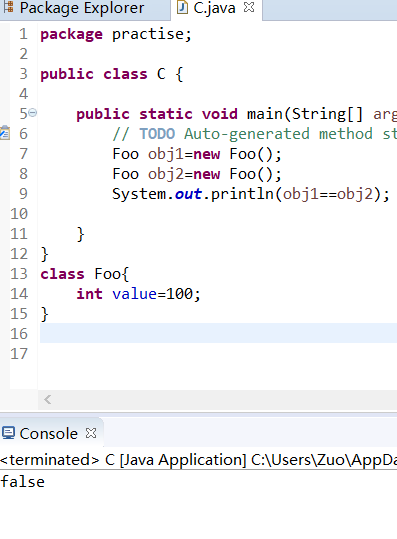This screenshot has width=397, height=539.
Task: Click the 'package practise;' line
Action: pos(116,34)
